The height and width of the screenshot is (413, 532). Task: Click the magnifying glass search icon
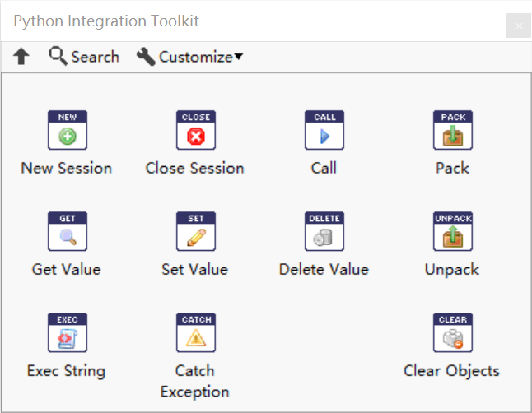tap(58, 56)
